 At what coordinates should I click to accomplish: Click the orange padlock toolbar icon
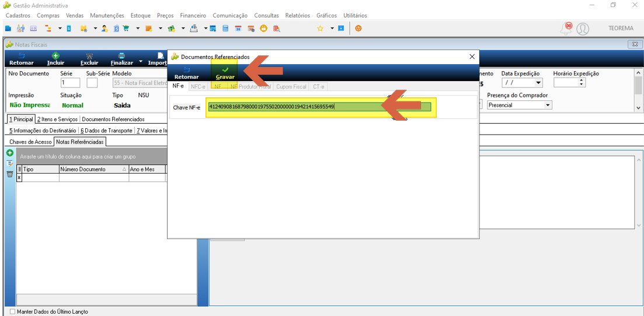click(263, 29)
